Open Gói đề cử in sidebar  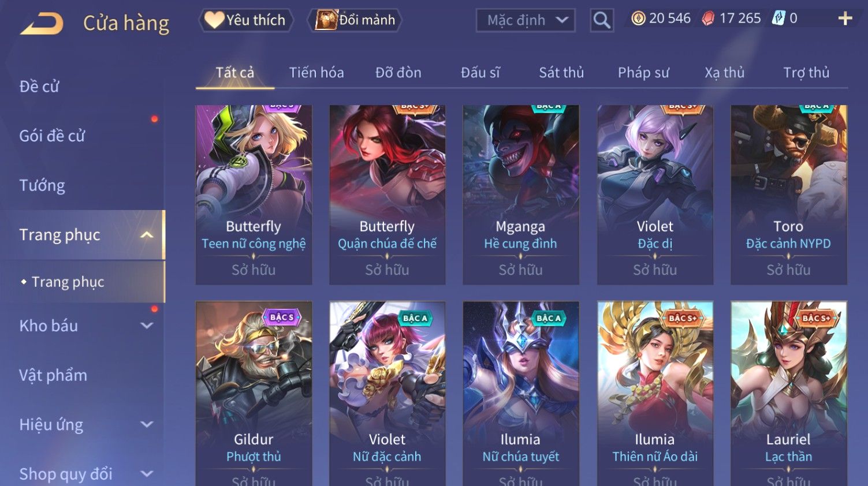(x=52, y=136)
